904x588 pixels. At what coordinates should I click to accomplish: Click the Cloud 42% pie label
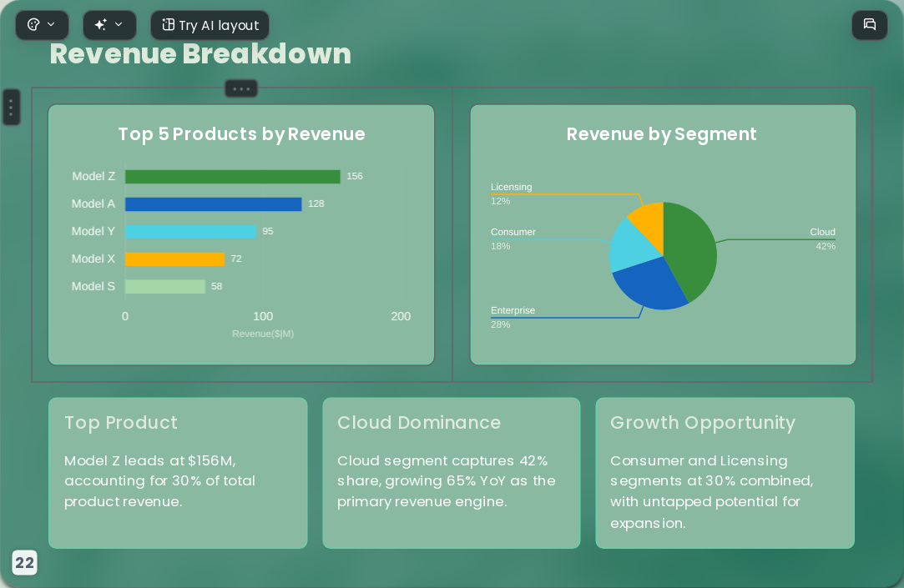(823, 239)
